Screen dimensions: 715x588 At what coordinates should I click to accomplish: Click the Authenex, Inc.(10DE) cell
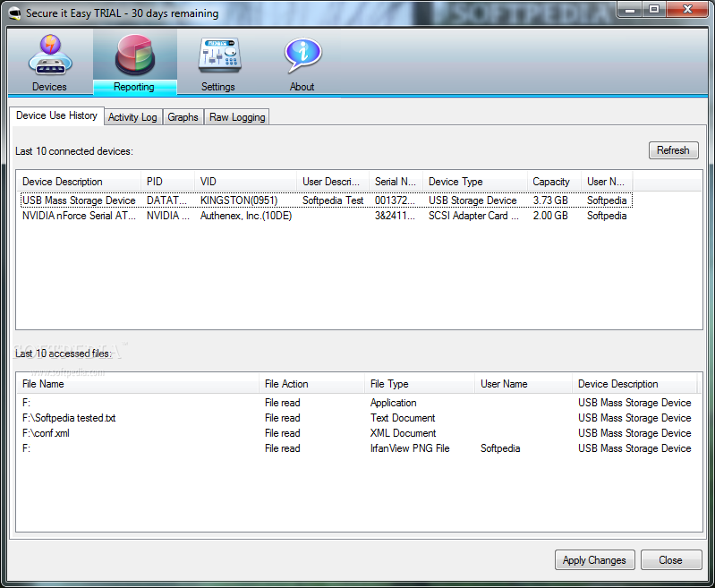point(246,216)
